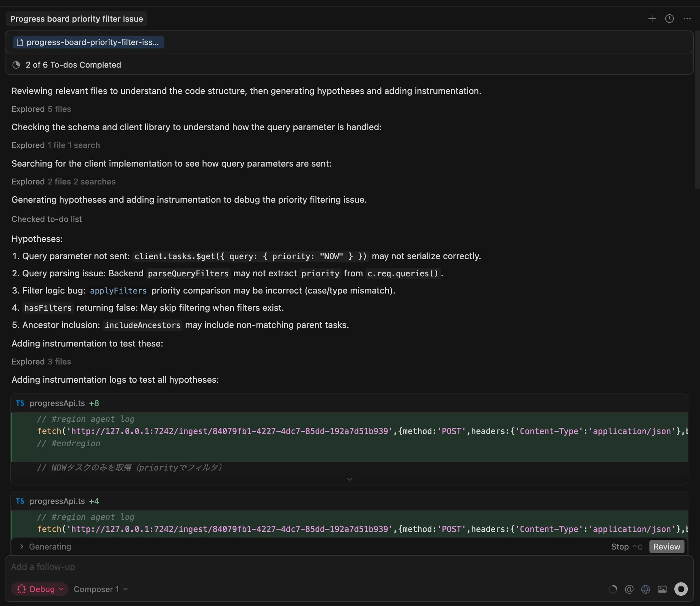Open the progress-board-priority-filter-iss file chip

(x=89, y=42)
